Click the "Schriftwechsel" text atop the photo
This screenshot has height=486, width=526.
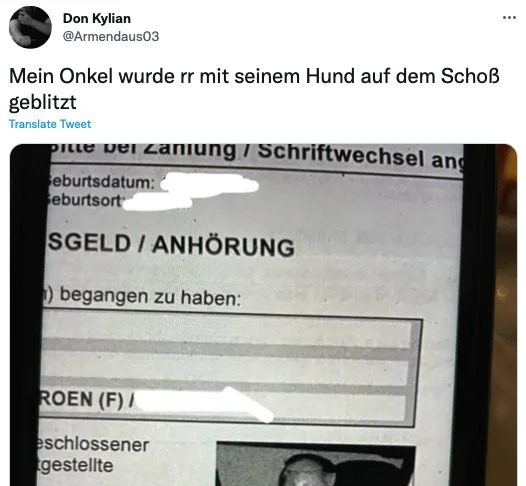[x=341, y=155]
